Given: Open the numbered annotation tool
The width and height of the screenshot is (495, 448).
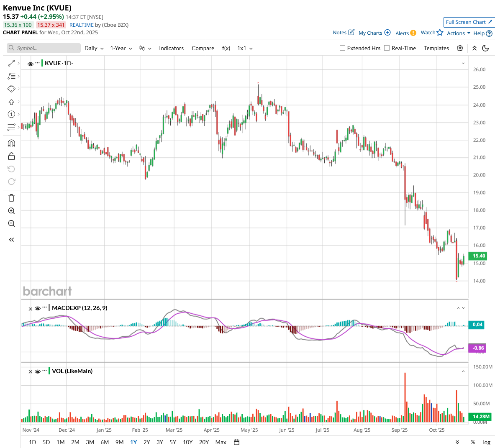Looking at the screenshot, I should (11, 114).
